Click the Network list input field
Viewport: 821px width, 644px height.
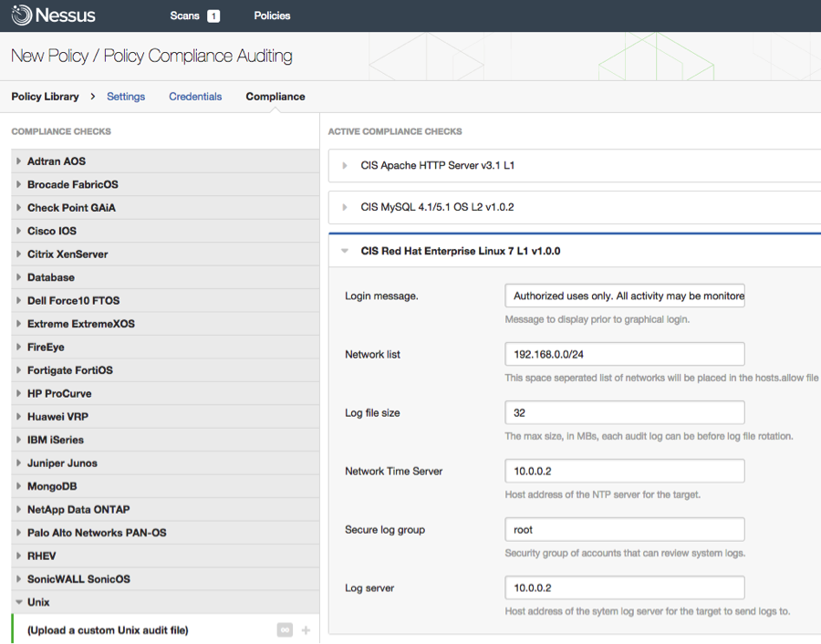(625, 354)
